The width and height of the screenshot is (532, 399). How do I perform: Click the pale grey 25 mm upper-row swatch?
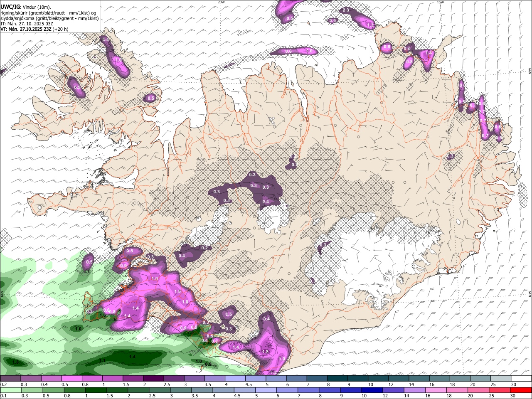pyautogui.click(x=500, y=379)
